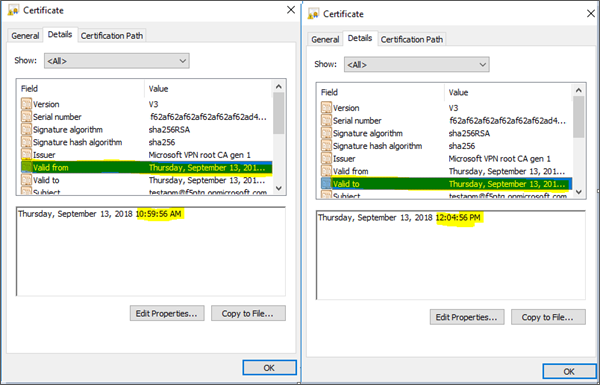Switch to General tab in left window

(25, 36)
